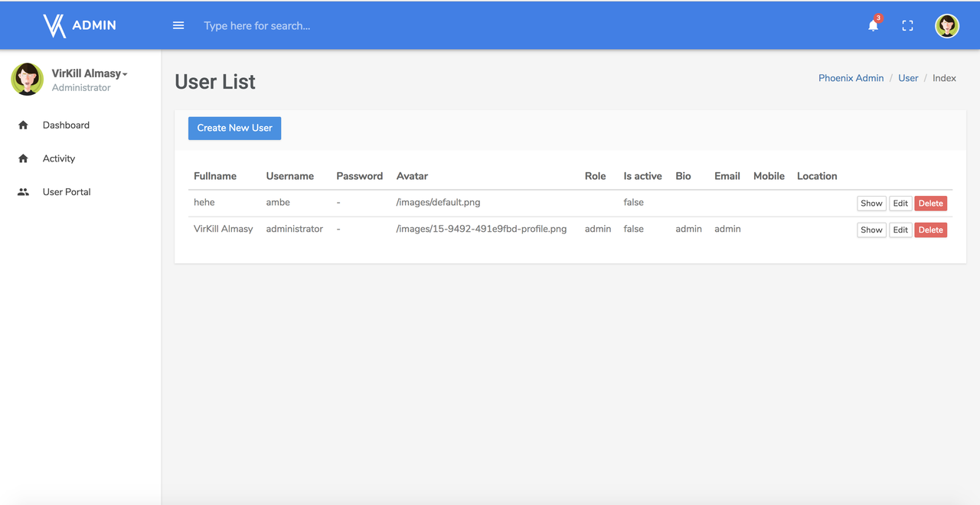
Task: Show details for VirKill Almasy
Action: 871,230
